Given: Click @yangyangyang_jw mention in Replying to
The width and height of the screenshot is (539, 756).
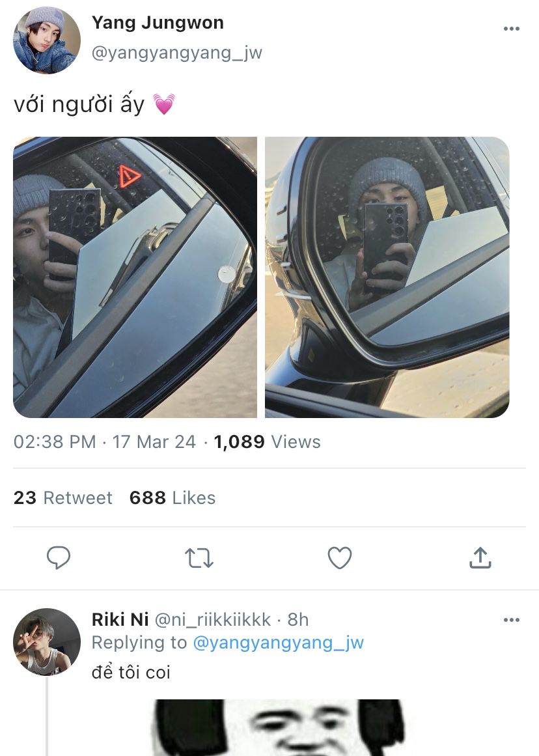Looking at the screenshot, I should point(279,643).
